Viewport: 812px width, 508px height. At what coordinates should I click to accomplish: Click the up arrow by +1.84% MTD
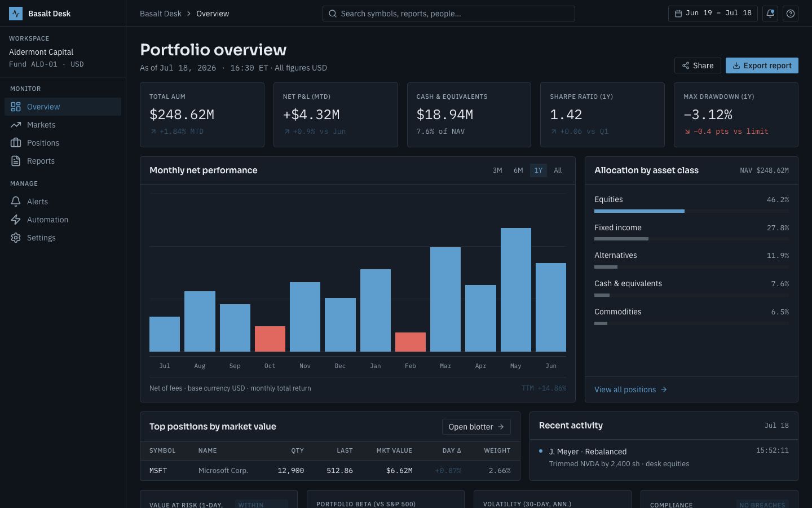[x=153, y=132]
